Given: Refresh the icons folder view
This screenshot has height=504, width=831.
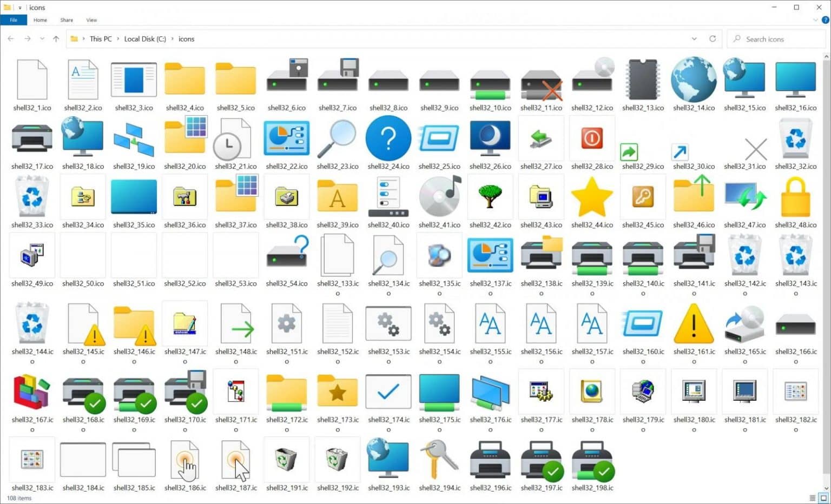Looking at the screenshot, I should (713, 39).
